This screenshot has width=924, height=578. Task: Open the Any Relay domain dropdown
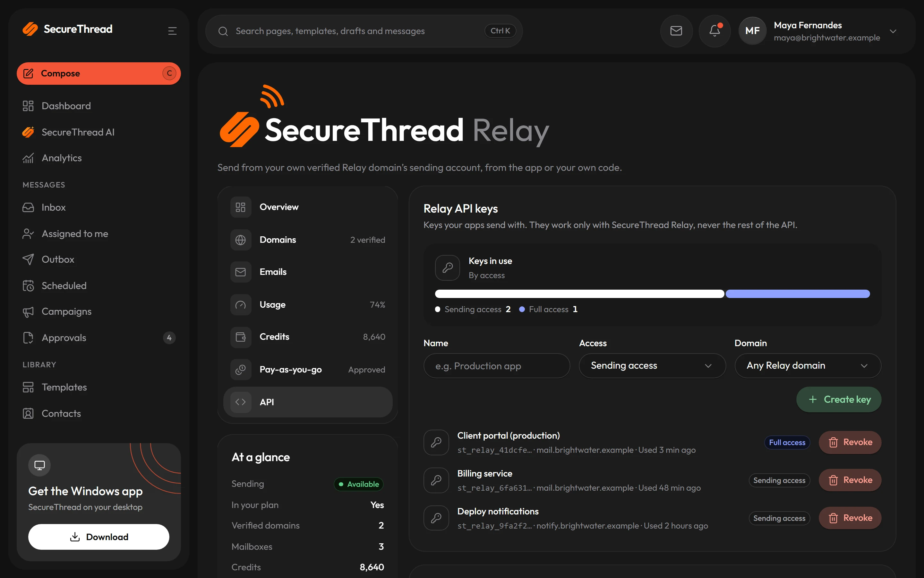[808, 366]
